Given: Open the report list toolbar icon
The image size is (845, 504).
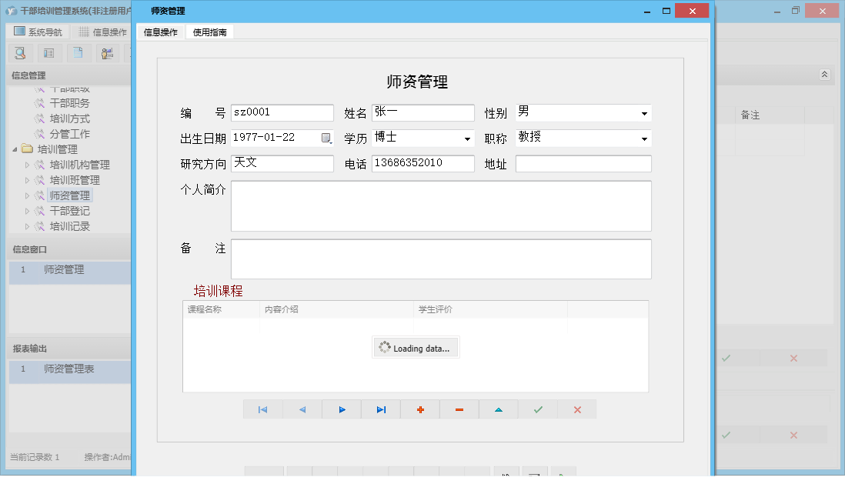Looking at the screenshot, I should point(48,53).
